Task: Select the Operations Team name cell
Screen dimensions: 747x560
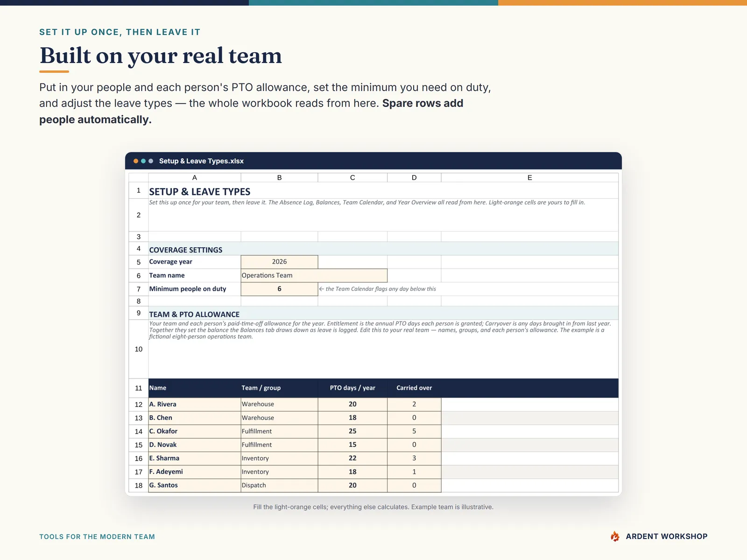Action: [x=314, y=275]
